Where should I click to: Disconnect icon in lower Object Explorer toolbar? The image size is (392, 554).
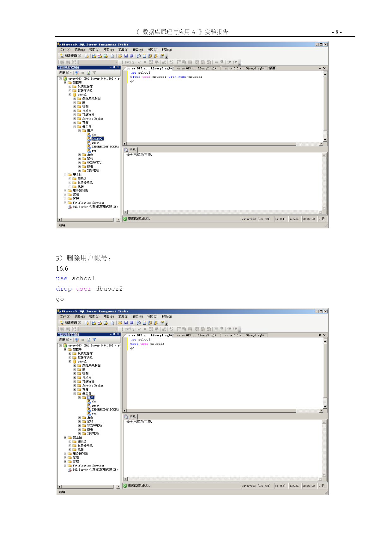(77, 340)
